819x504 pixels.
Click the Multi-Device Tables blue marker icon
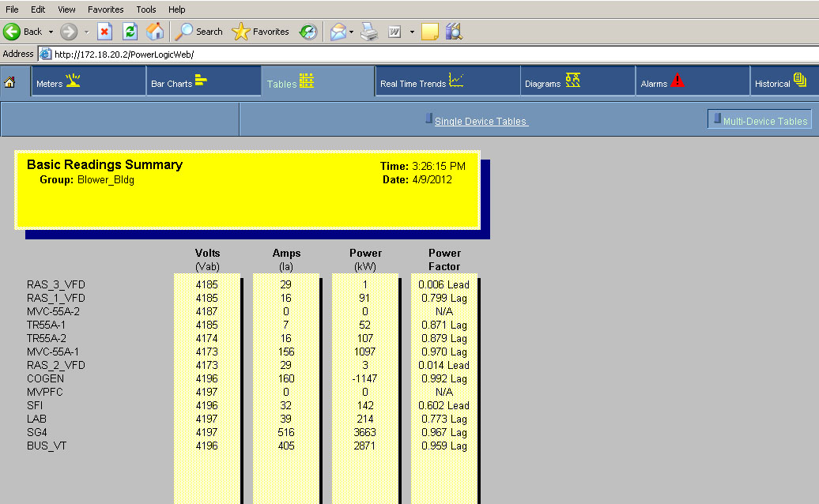[x=717, y=118]
